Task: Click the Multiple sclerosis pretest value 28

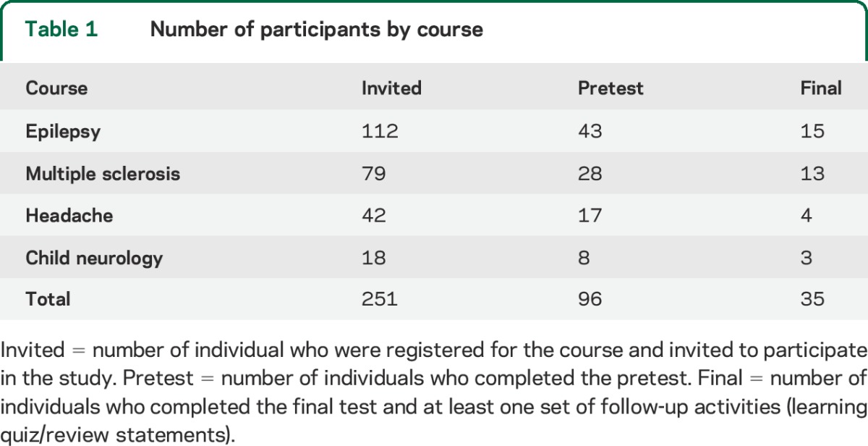Action: click(x=590, y=174)
